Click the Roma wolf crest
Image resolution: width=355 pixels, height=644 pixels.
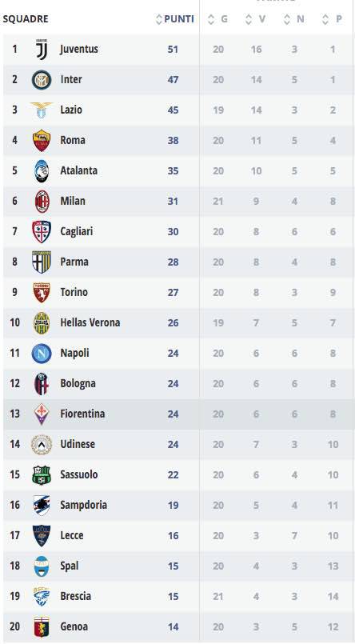tap(42, 141)
